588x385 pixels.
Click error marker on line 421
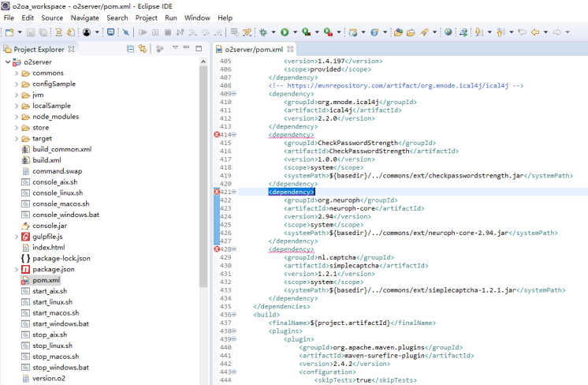click(217, 192)
